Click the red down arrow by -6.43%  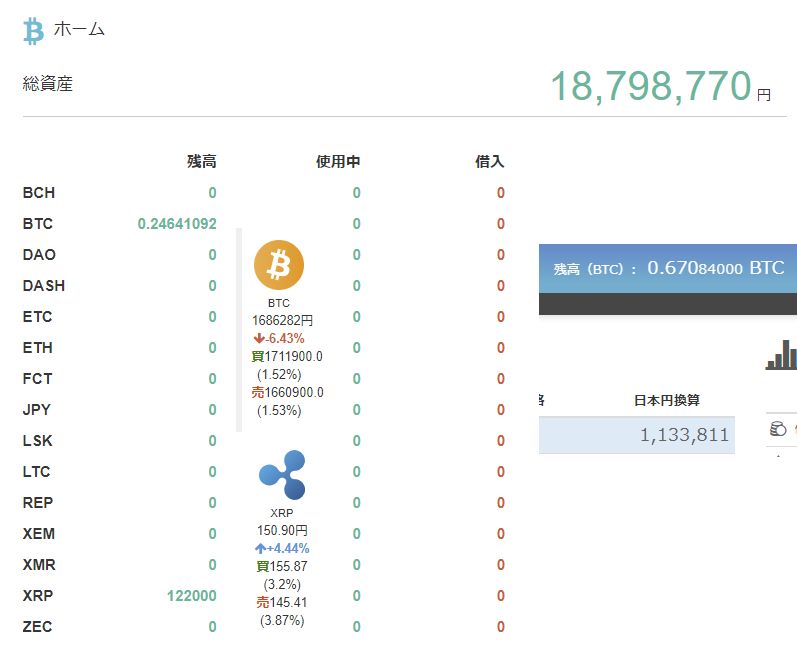click(x=258, y=339)
